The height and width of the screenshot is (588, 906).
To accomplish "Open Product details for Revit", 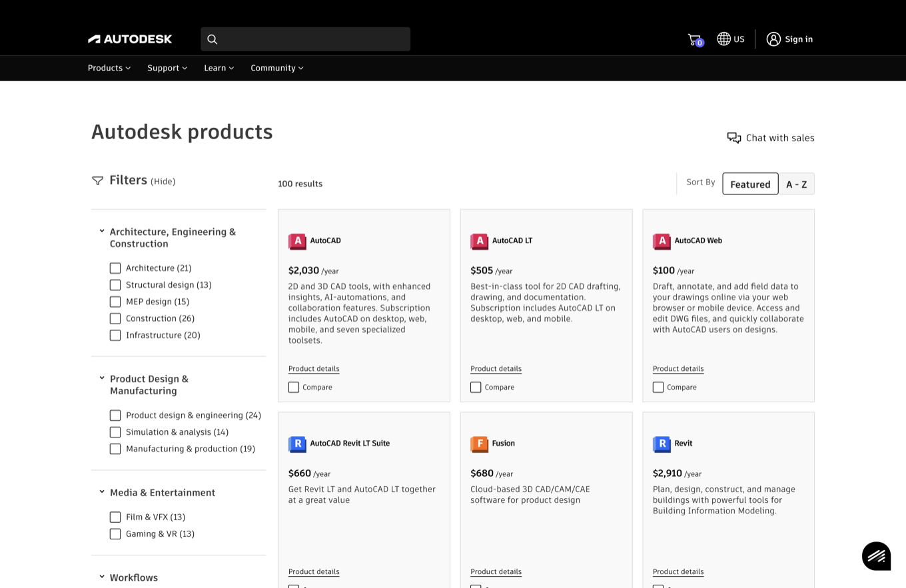I will point(678,572).
